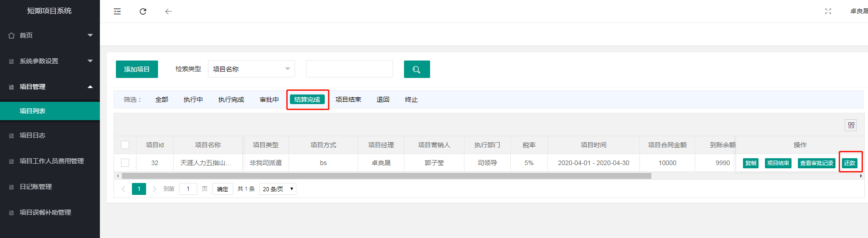Click user name 卓良晟 in top bar
The image size is (868, 238).
[x=859, y=11]
